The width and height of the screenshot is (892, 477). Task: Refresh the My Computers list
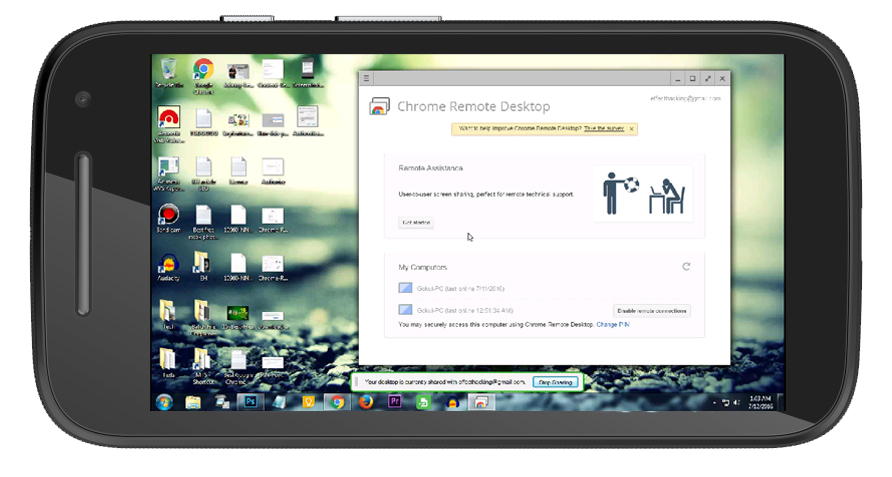pyautogui.click(x=686, y=266)
